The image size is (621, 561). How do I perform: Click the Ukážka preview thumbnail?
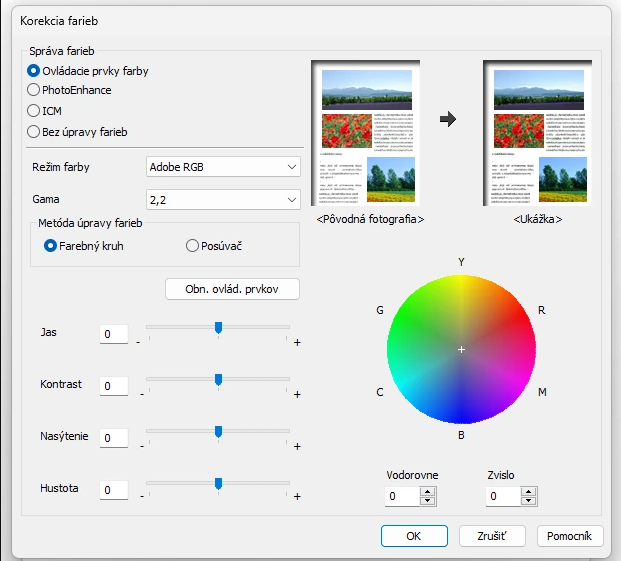pos(537,133)
